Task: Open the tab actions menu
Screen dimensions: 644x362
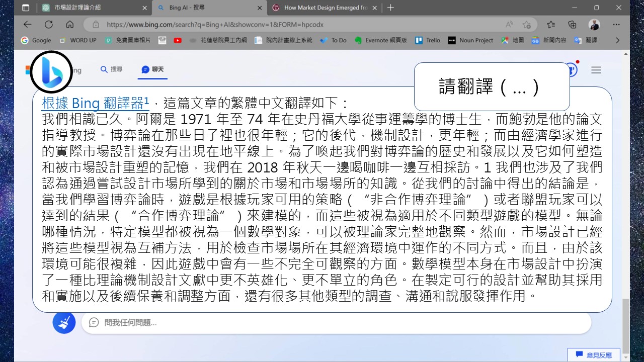Action: click(26, 8)
